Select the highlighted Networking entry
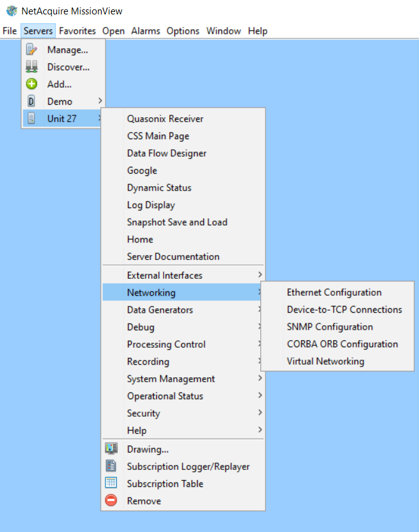 pyautogui.click(x=182, y=292)
